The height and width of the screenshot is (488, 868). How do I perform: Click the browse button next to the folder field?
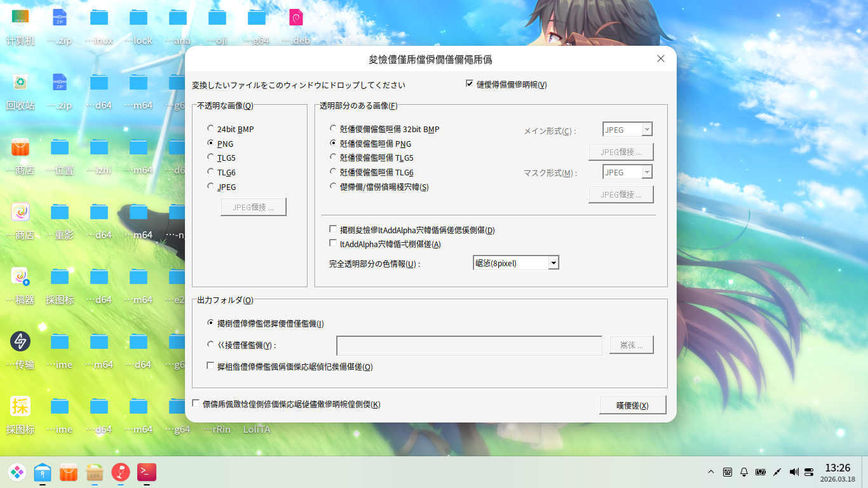pyautogui.click(x=631, y=345)
